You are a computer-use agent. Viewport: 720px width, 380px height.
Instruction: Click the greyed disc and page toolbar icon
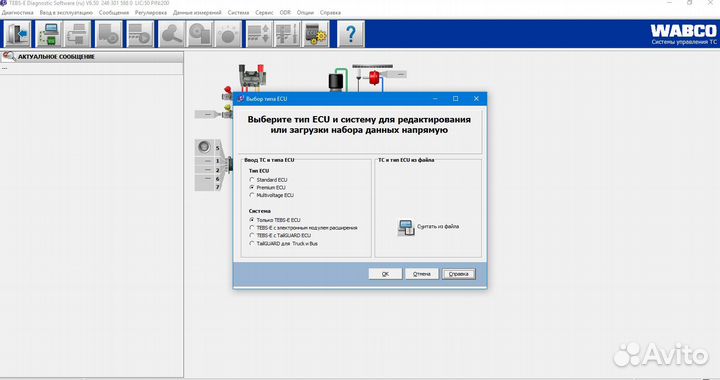coord(200,34)
